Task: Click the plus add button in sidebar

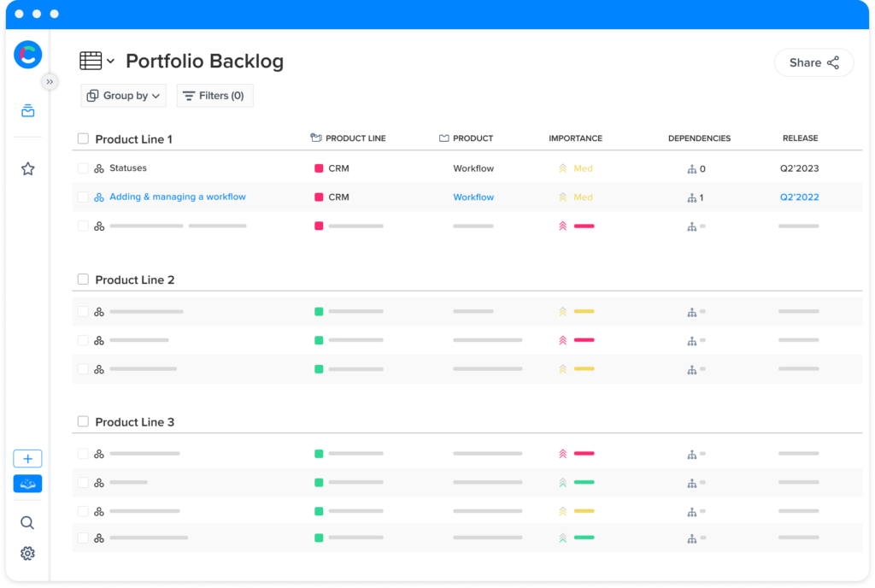Action: pyautogui.click(x=27, y=459)
